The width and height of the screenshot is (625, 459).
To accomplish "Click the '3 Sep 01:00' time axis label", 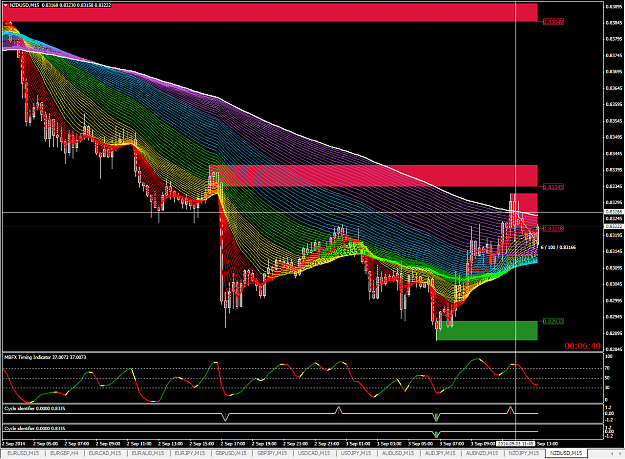I will point(358,443).
